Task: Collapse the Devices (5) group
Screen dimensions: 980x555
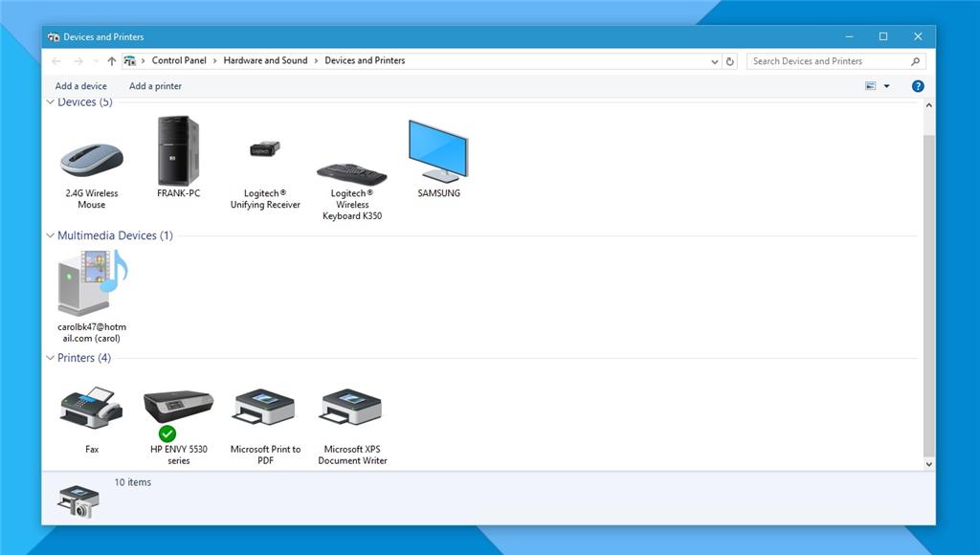Action: tap(50, 101)
